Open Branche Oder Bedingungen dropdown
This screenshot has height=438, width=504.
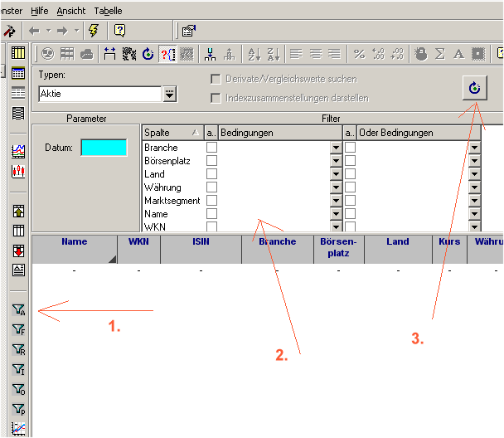click(474, 148)
